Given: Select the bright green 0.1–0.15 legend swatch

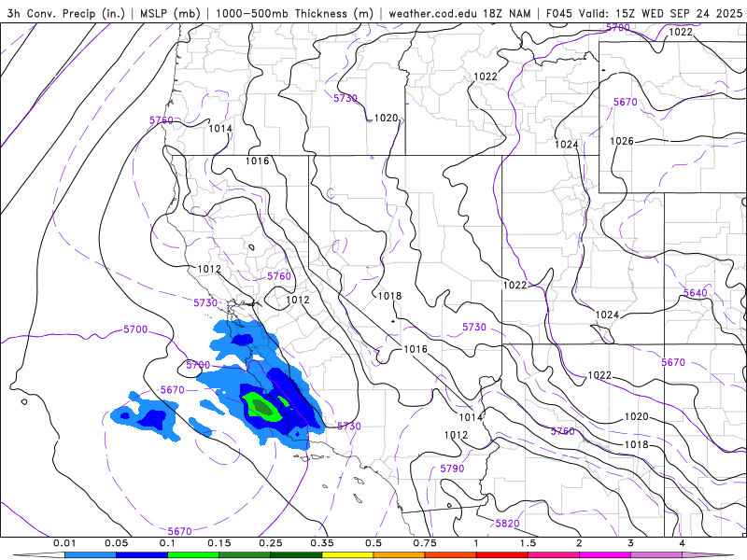Looking at the screenshot, I should click(x=193, y=555).
